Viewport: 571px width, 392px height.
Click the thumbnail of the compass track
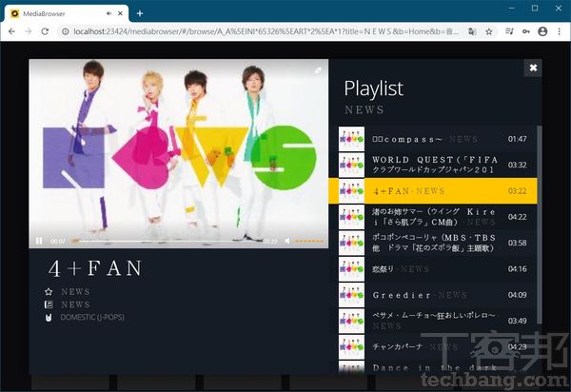[x=351, y=138]
